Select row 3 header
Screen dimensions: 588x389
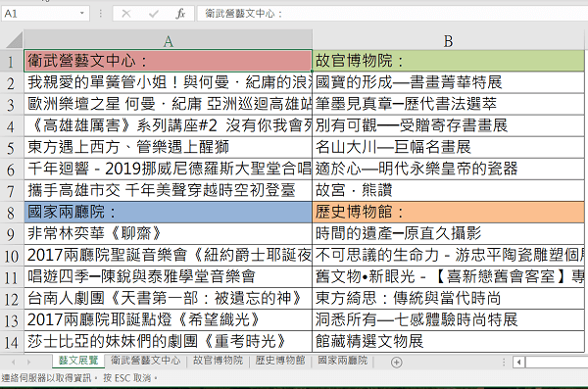coord(12,104)
